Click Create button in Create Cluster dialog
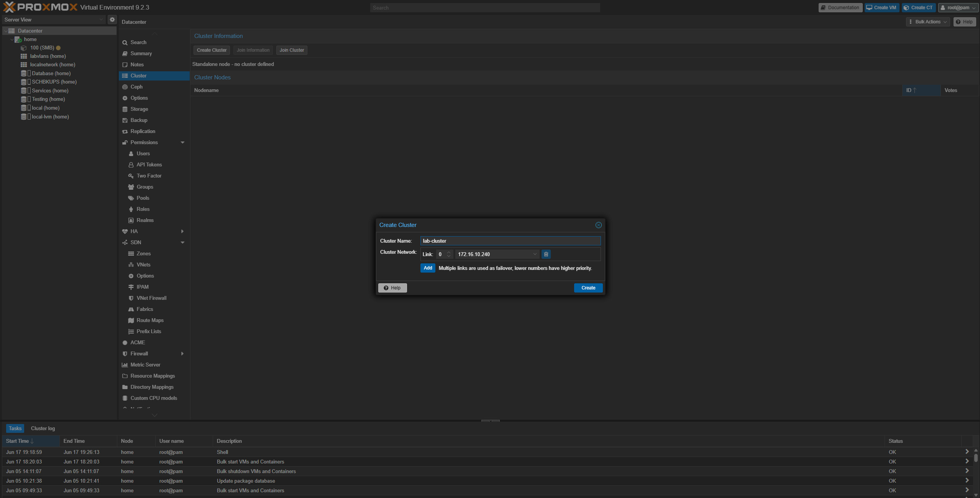 (588, 288)
